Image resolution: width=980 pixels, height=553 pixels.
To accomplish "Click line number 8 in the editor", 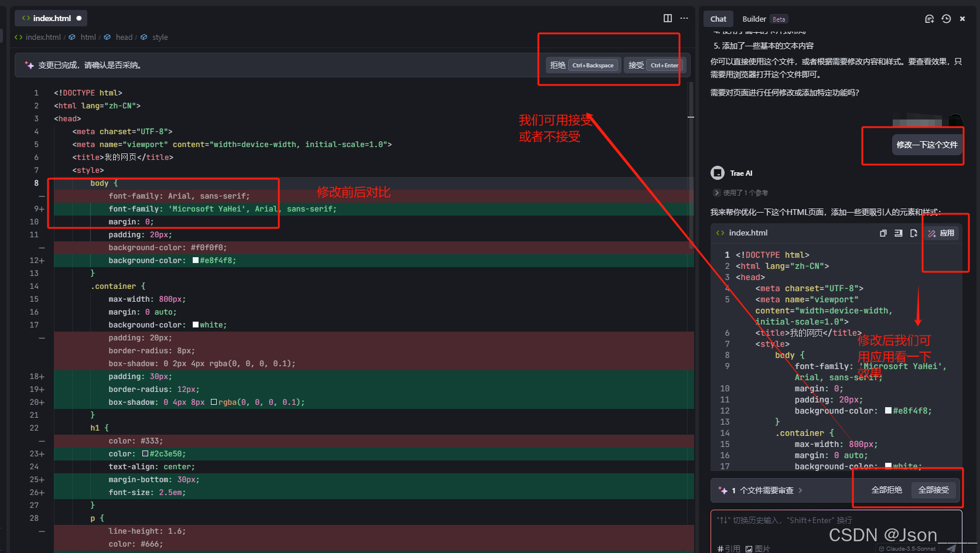I will (36, 183).
